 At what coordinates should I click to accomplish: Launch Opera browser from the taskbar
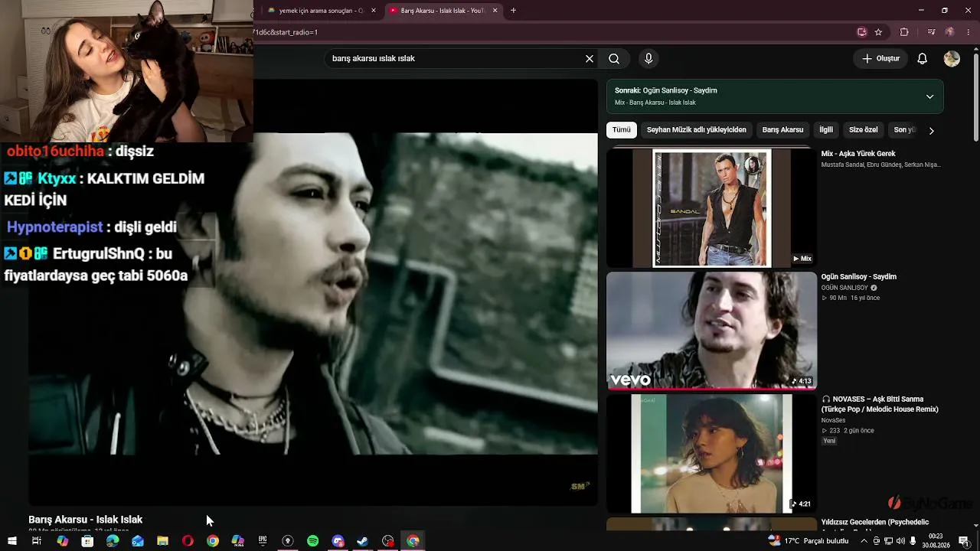188,541
